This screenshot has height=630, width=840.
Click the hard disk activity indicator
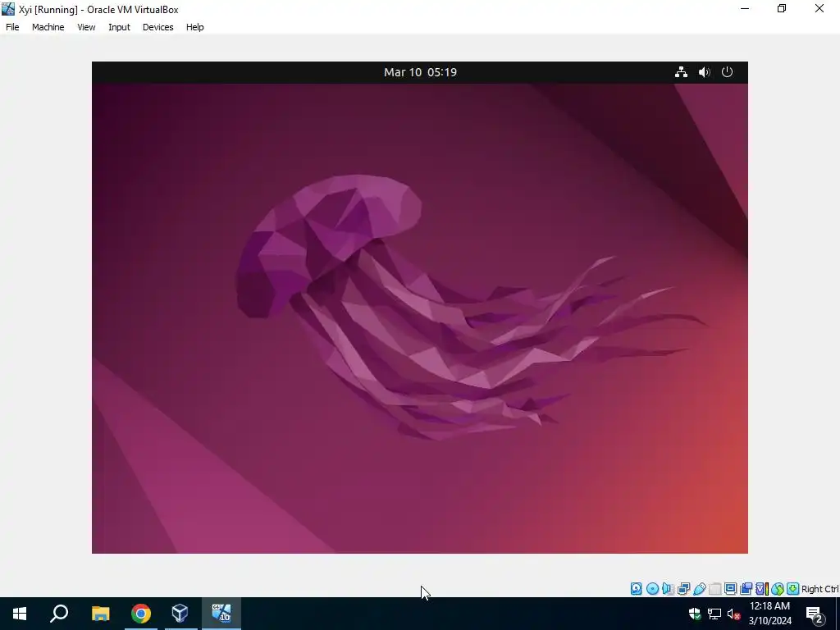[x=636, y=589]
